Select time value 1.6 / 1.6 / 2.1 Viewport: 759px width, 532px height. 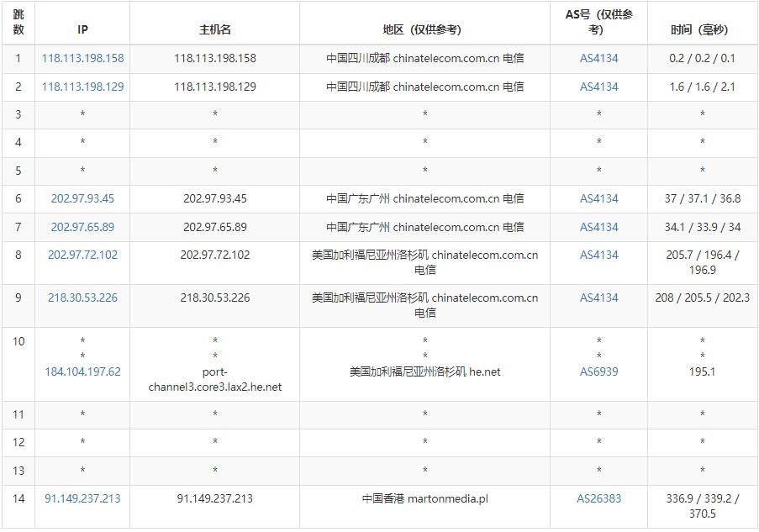pyautogui.click(x=703, y=87)
